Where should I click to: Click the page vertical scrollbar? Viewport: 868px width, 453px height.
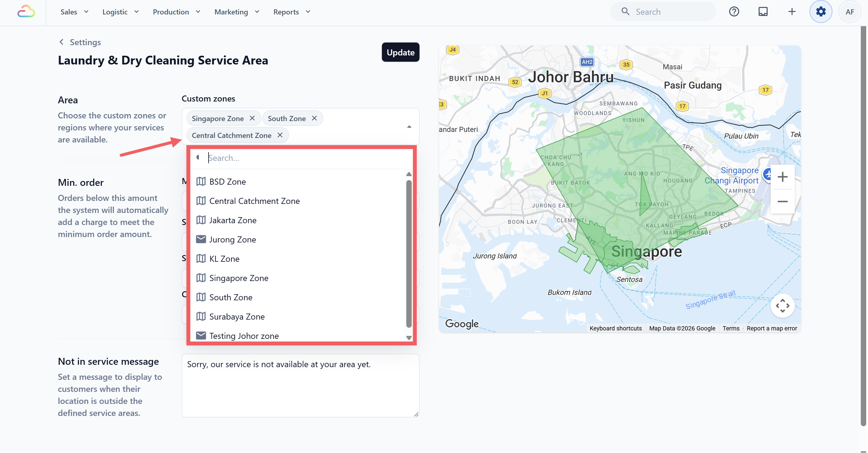[863, 226]
